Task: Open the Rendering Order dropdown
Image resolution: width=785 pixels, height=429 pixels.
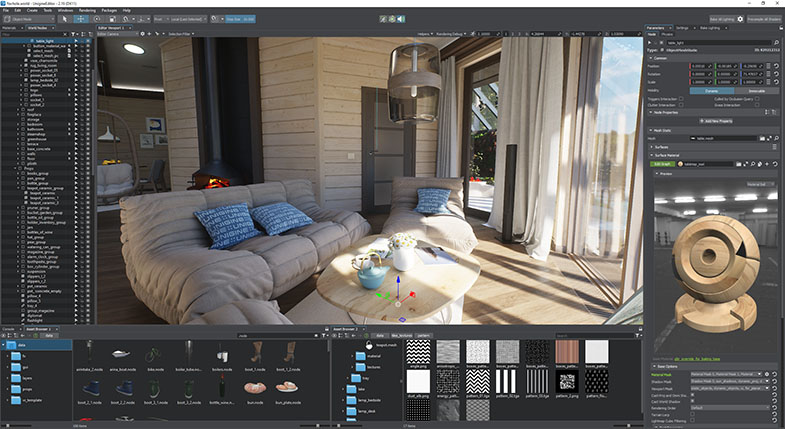Action: [x=729, y=407]
